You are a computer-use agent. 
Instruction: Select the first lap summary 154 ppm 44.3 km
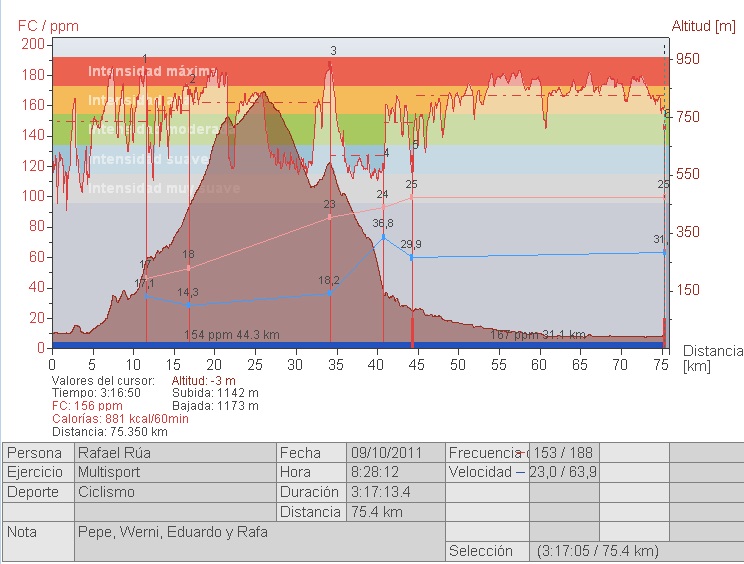(232, 334)
